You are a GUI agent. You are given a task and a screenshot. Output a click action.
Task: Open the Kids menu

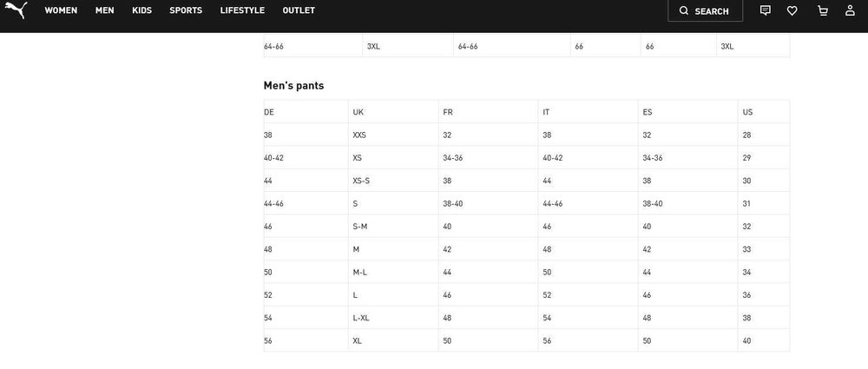coord(141,10)
